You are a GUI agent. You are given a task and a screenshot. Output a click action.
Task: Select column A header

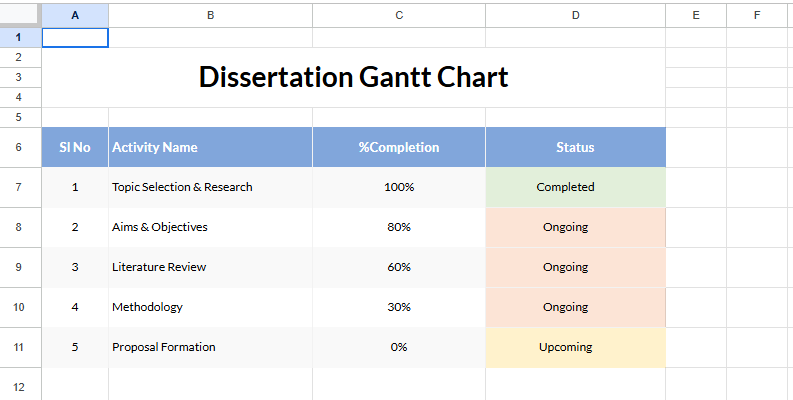(75, 14)
